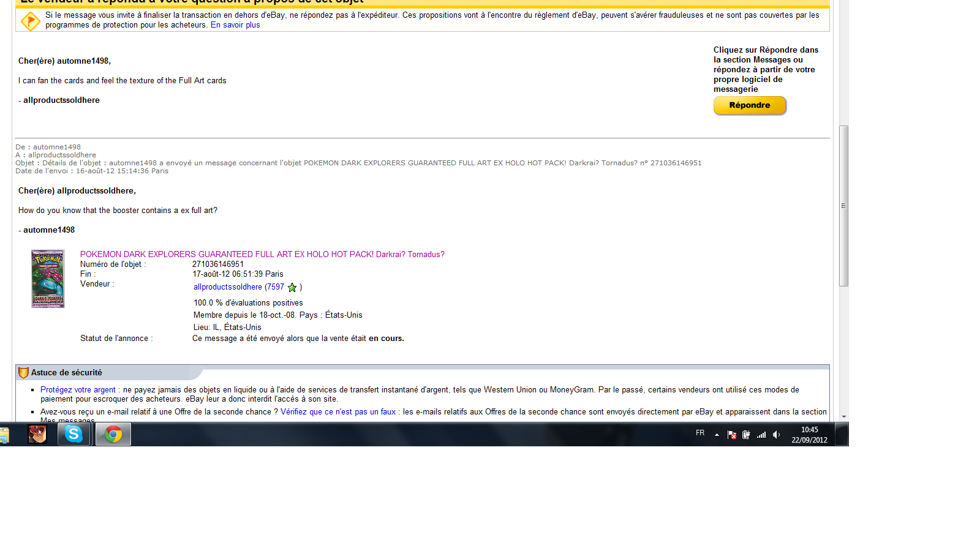Open 'Vérifiez que ce n'est pas un faux' link

[x=338, y=411]
